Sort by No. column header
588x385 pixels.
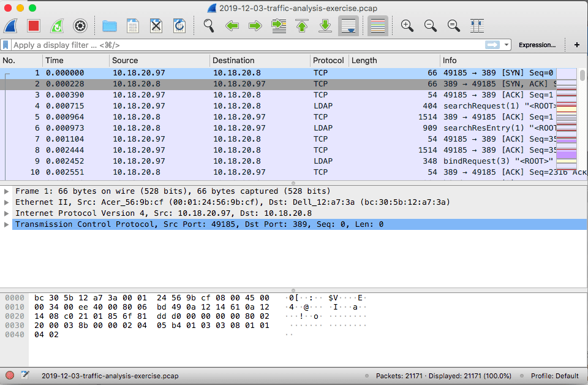pos(21,61)
